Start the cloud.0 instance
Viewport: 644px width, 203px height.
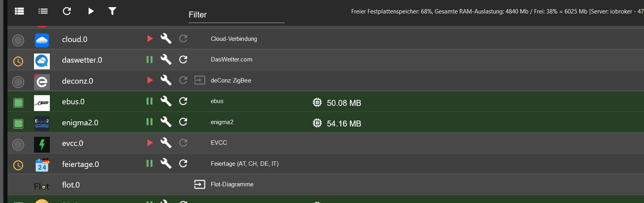pos(150,38)
